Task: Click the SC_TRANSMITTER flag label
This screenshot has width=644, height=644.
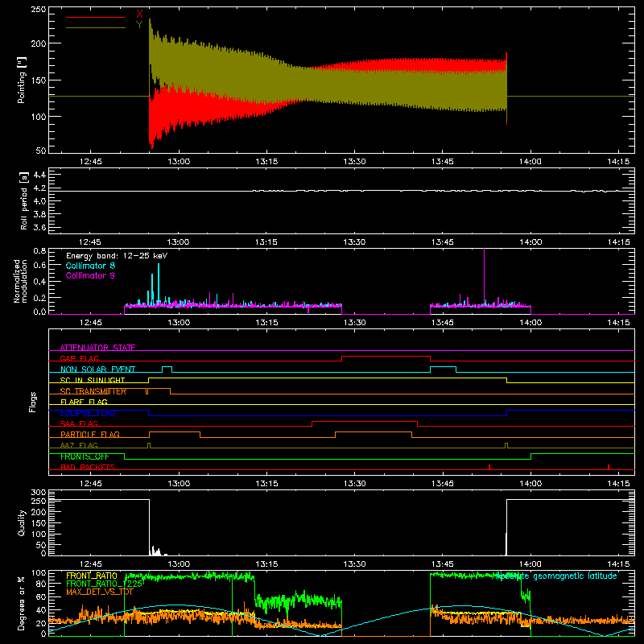Action: [x=93, y=391]
